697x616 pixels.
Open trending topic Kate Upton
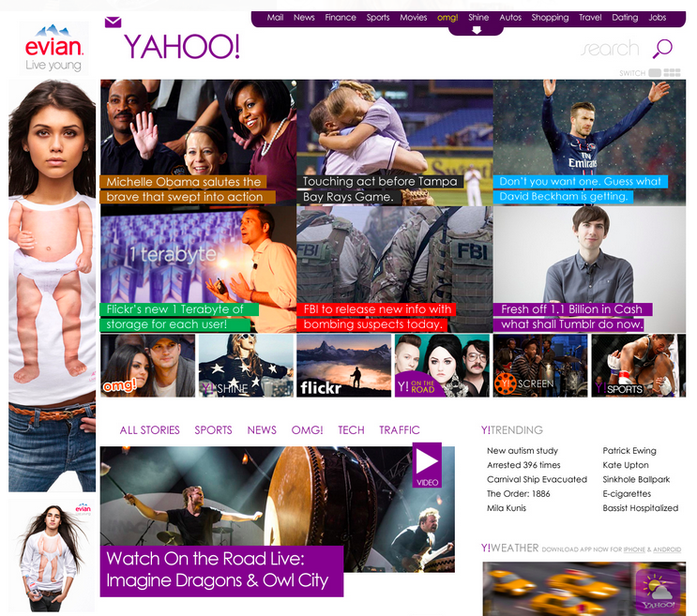[x=626, y=465]
